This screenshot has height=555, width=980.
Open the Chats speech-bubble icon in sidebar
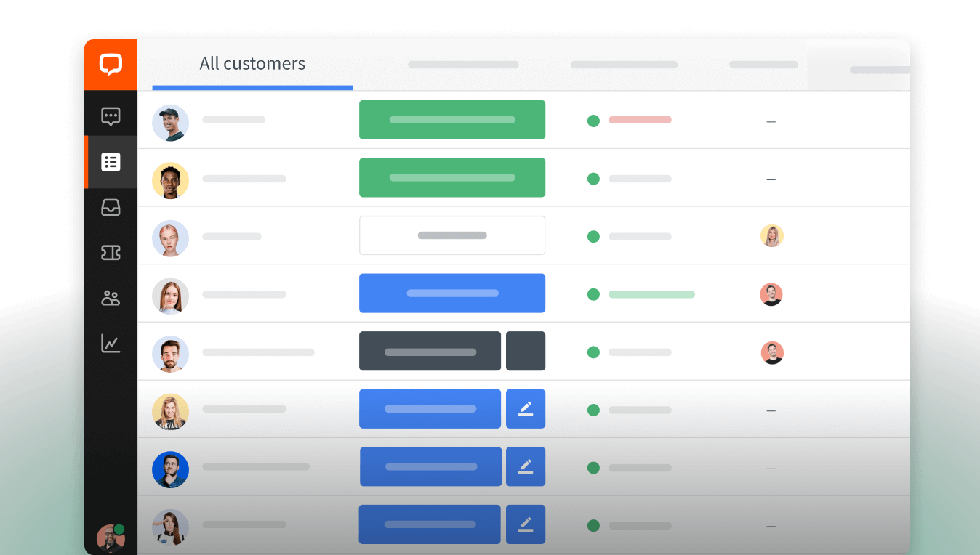pyautogui.click(x=111, y=116)
